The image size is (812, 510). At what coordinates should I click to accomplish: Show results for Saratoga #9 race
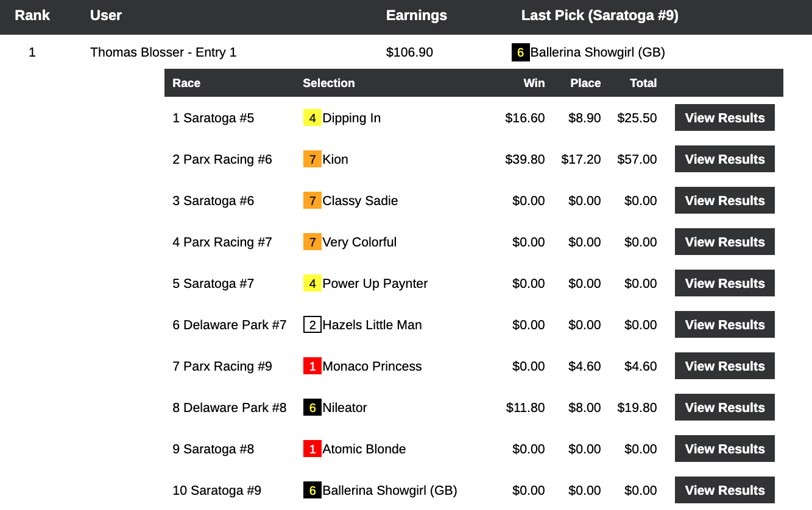pos(724,491)
